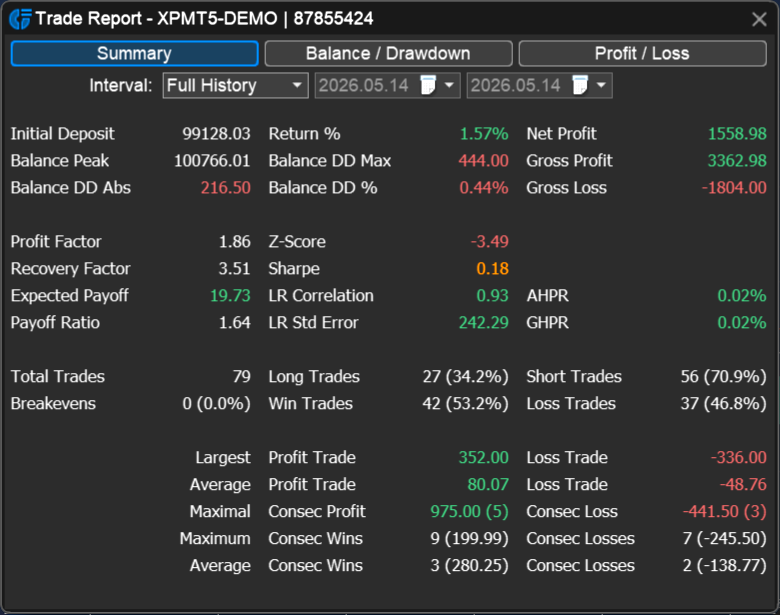780x615 pixels.
Task: Click the calendar icon in the start date field
Action: point(428,85)
